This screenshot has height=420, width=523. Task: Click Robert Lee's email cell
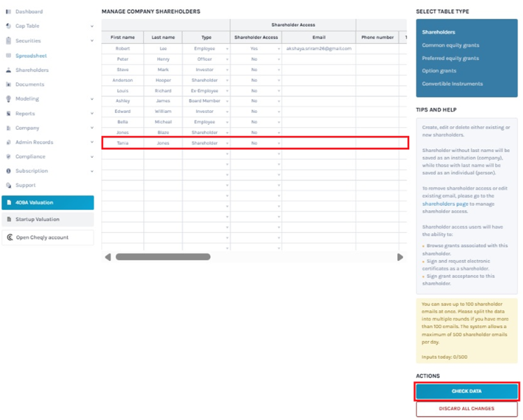pos(319,49)
